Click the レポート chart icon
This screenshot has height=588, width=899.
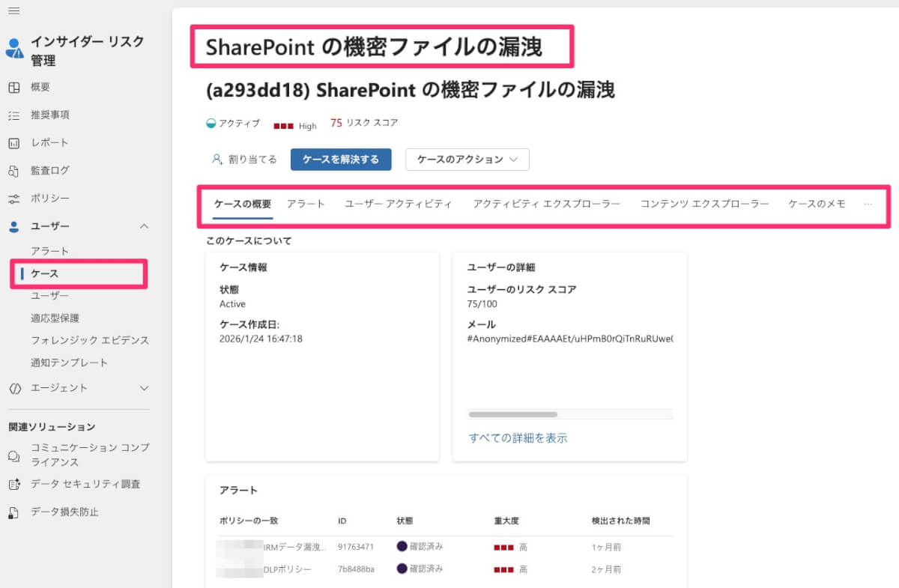click(13, 142)
